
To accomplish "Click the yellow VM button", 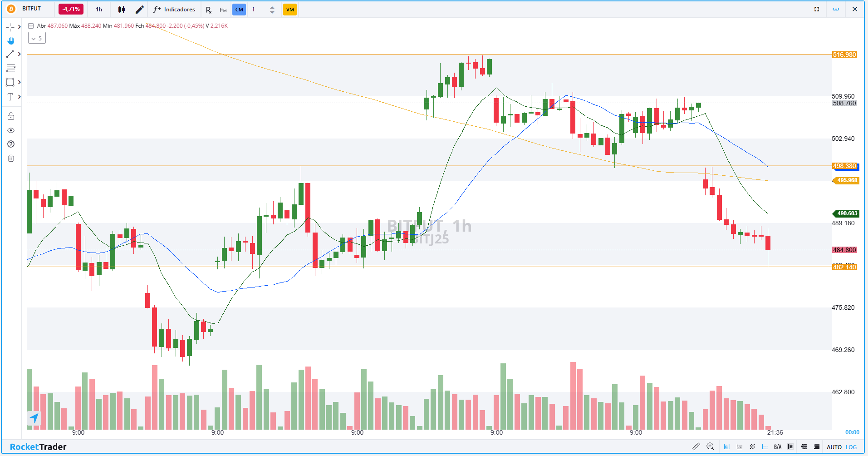I will (x=290, y=10).
